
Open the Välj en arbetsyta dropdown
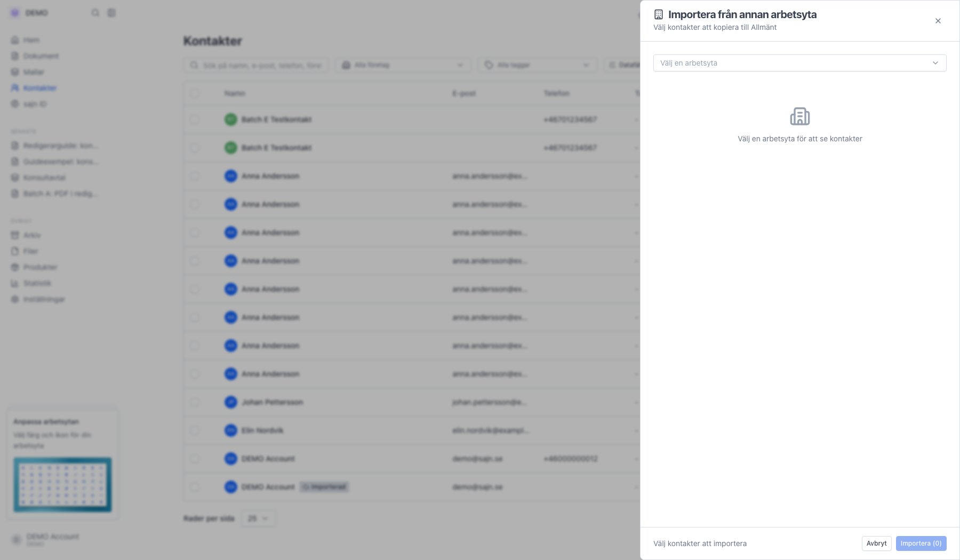tap(799, 63)
